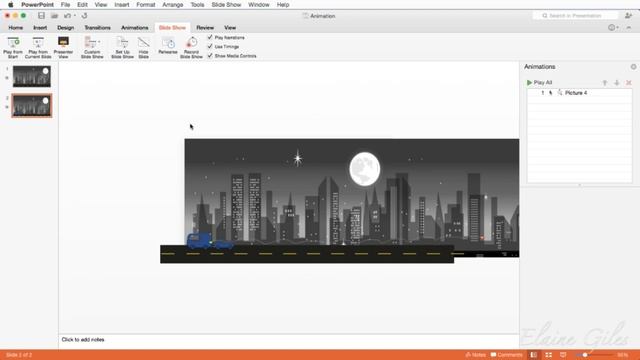Toggle Show Media Controls checkbox

(210, 56)
